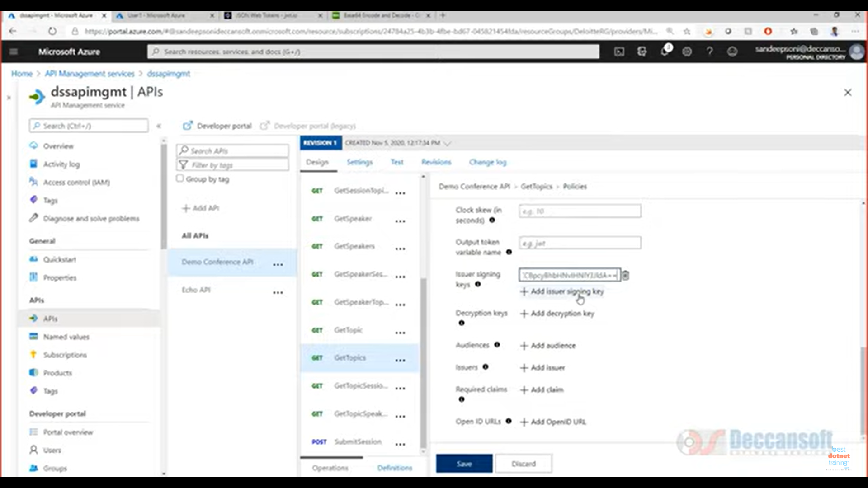Add an issuer
Image resolution: width=868 pixels, height=488 pixels.
[x=542, y=368]
